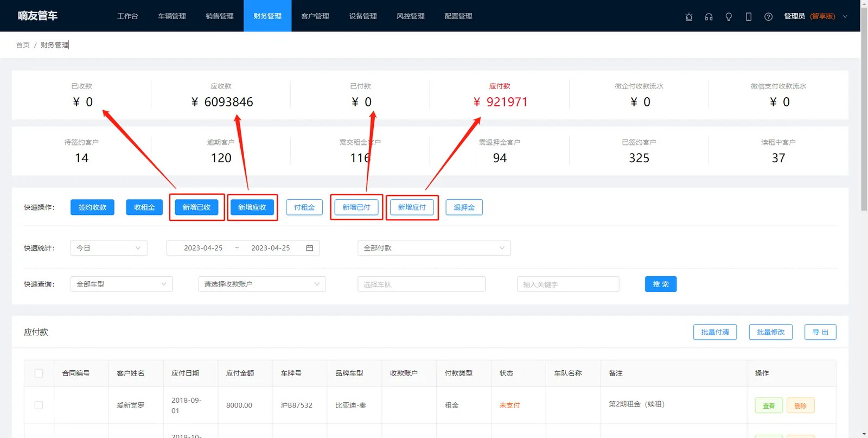Image resolution: width=868 pixels, height=438 pixels.
Task: Open the question mark help icon
Action: click(768, 17)
